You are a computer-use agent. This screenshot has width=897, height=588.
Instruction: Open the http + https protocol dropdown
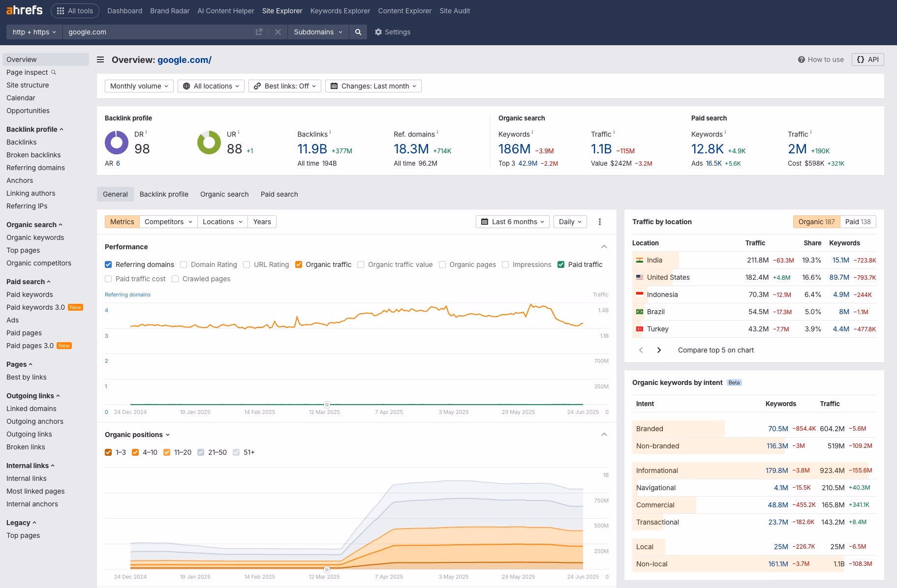click(x=34, y=32)
